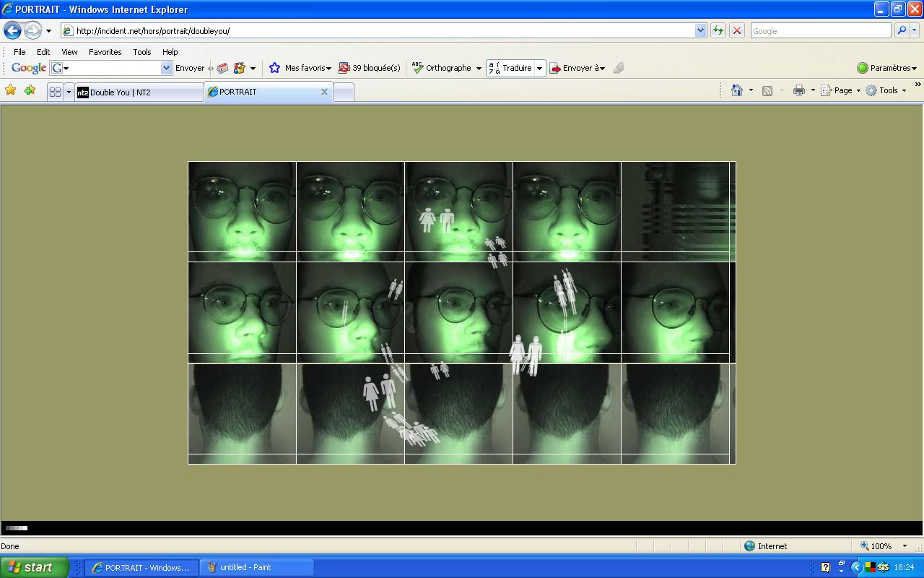Click the Google search box at top right
The height and width of the screenshot is (578, 924).
pyautogui.click(x=821, y=31)
